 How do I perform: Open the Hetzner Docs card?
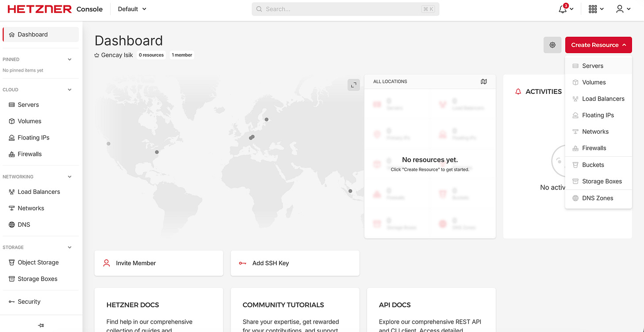159,310
